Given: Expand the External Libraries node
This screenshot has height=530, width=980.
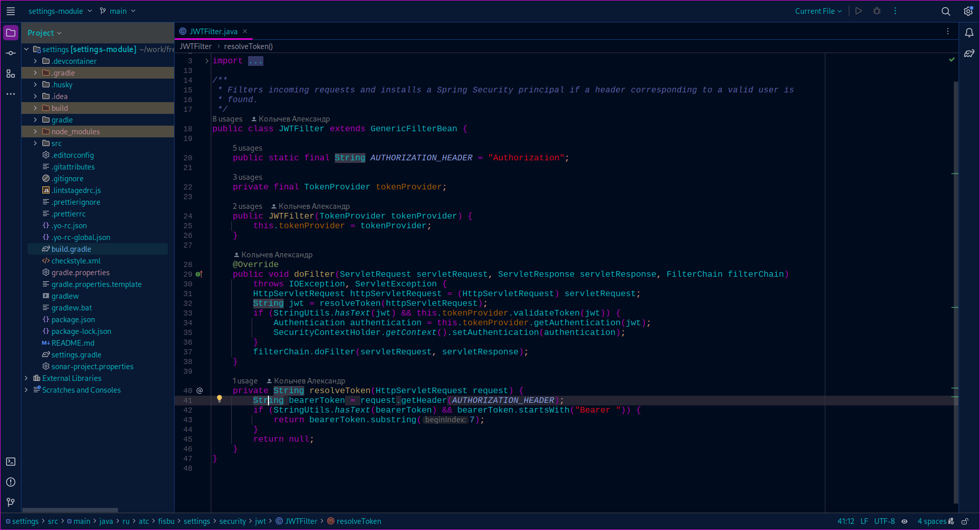Looking at the screenshot, I should pos(26,378).
